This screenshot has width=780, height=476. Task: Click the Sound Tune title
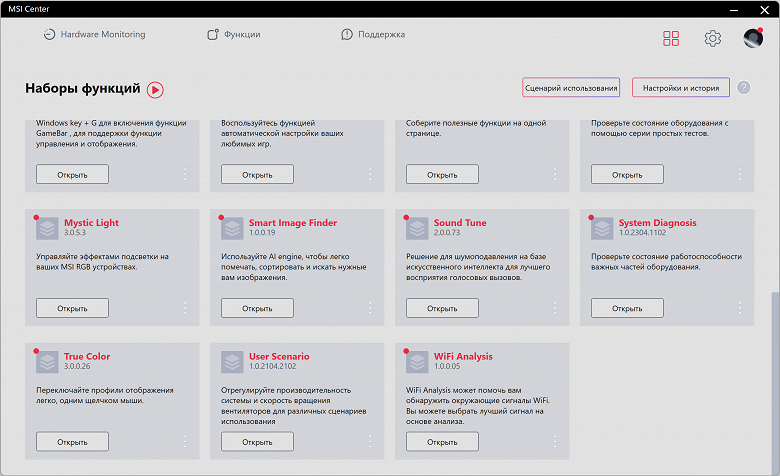tap(460, 222)
